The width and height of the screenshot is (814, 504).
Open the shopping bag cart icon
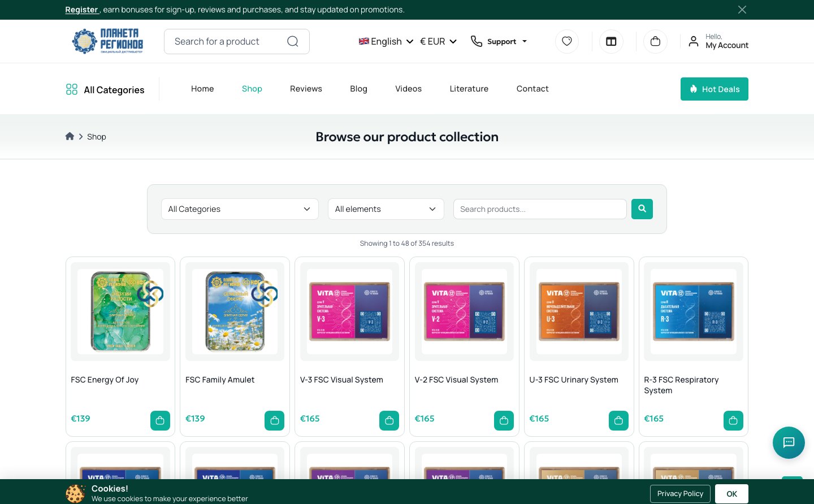point(655,41)
